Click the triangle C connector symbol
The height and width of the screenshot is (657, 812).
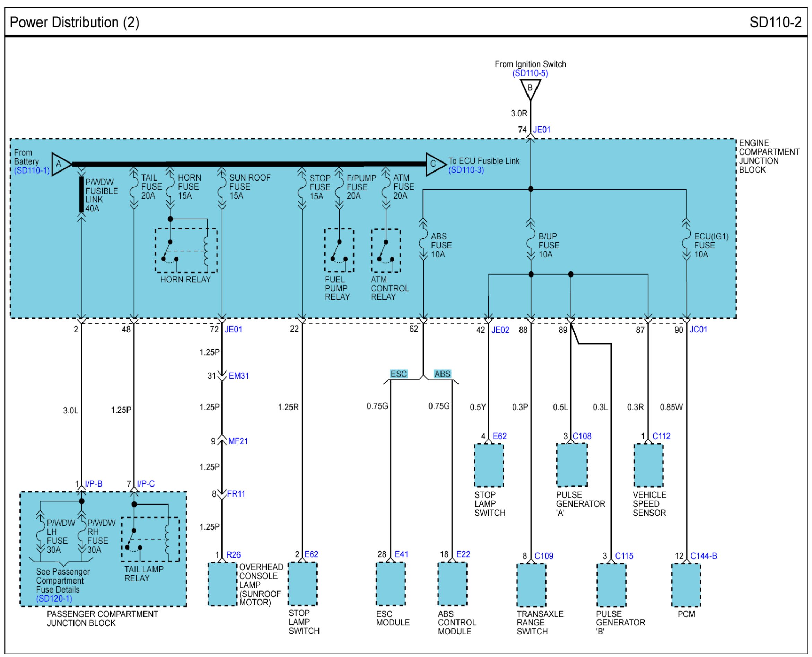435,164
